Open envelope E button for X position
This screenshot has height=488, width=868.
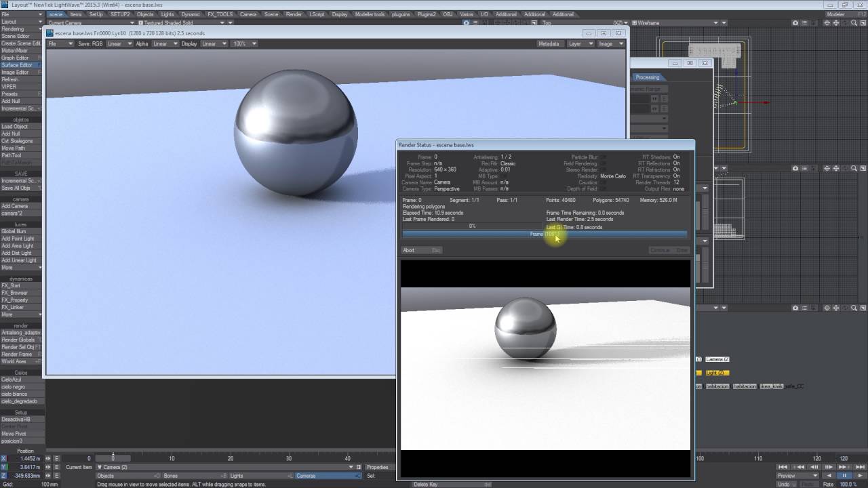(x=57, y=458)
